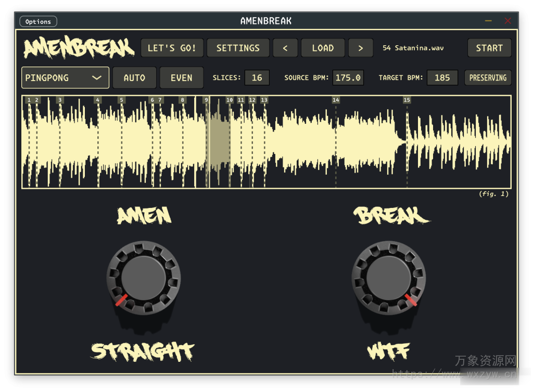The height and width of the screenshot is (392, 533).
Task: Click the SLICES count field showing 16
Action: click(x=257, y=77)
